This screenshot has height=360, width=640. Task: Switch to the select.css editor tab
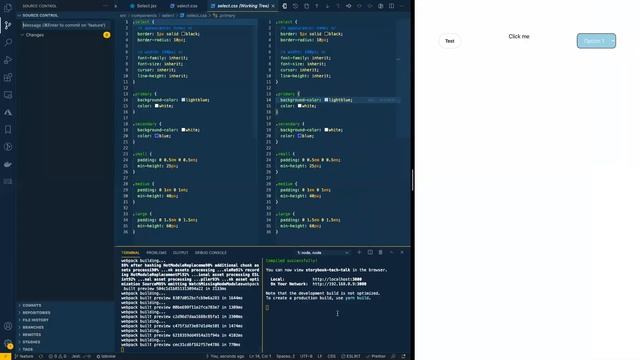[x=184, y=6]
